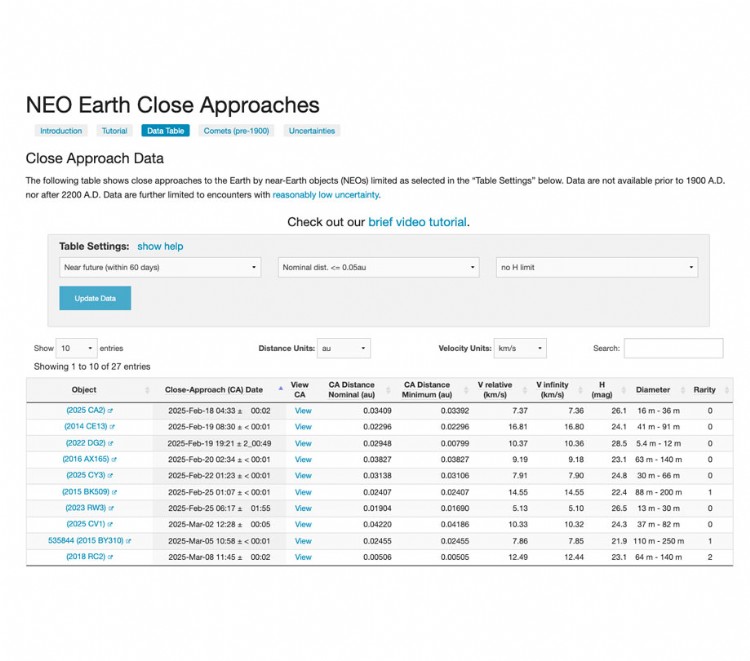Change the Show entries count dropdown
This screenshot has height=661, width=750.
[77, 348]
